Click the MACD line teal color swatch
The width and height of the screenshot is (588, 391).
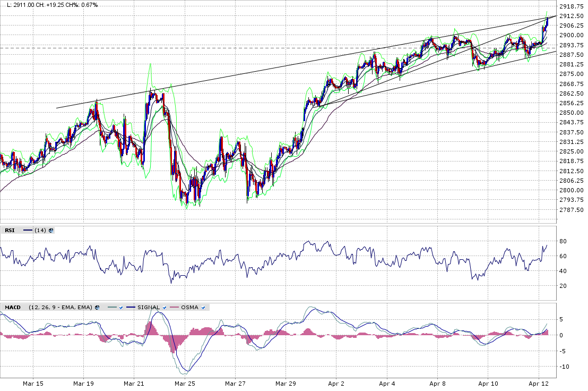(111, 308)
